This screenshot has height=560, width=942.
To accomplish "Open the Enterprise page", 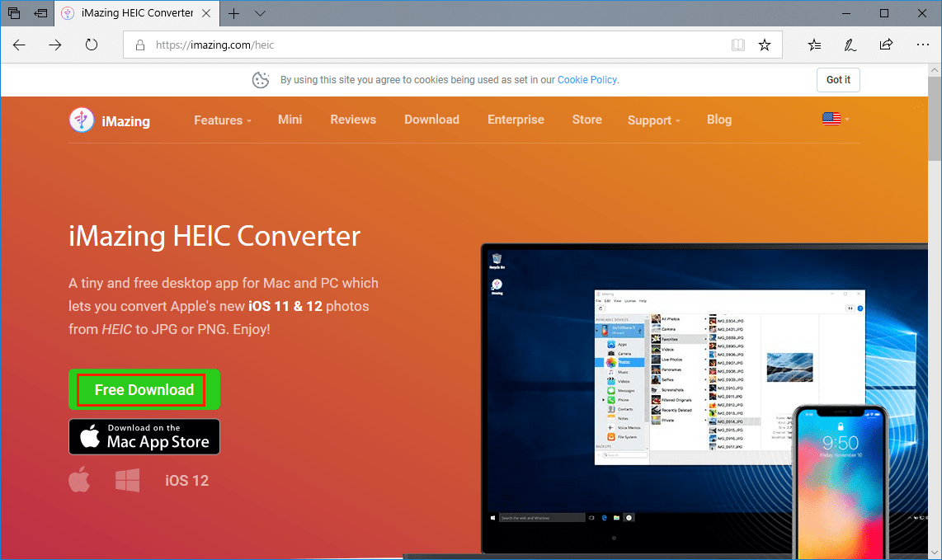I will 516,120.
